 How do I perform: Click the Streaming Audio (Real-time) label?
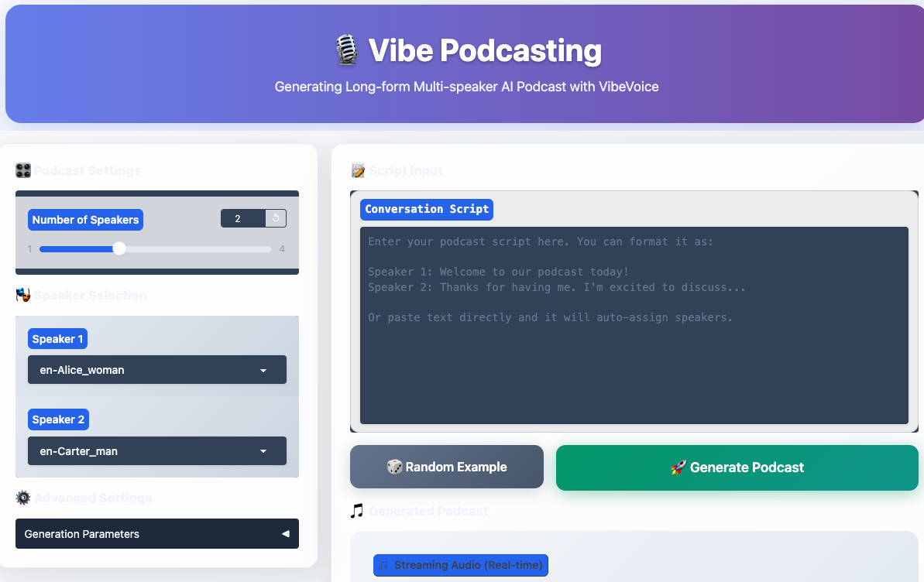[x=461, y=565]
